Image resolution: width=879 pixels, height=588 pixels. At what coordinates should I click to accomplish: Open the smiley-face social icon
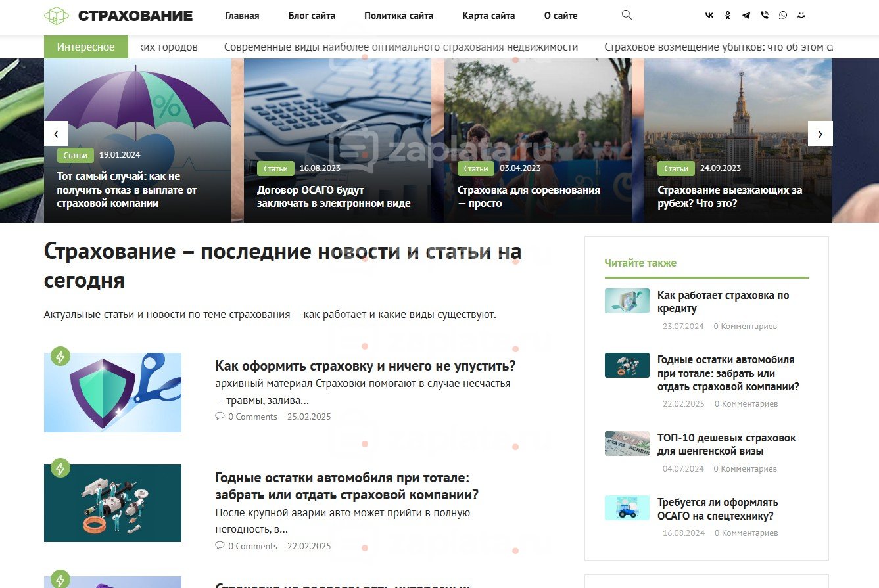[x=801, y=16]
